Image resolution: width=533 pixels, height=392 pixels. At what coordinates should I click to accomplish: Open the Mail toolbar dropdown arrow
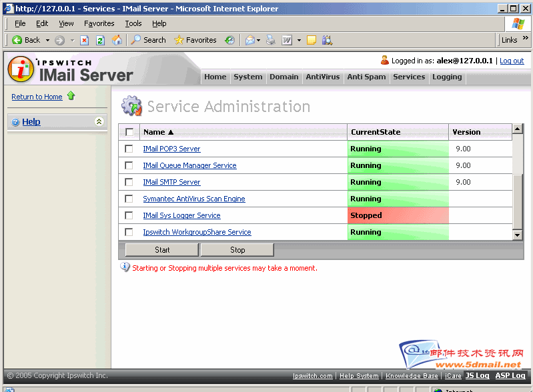(258, 40)
